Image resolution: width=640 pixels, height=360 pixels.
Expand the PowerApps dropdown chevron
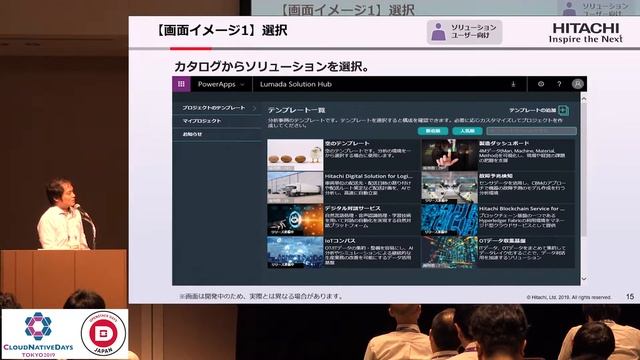(x=242, y=84)
